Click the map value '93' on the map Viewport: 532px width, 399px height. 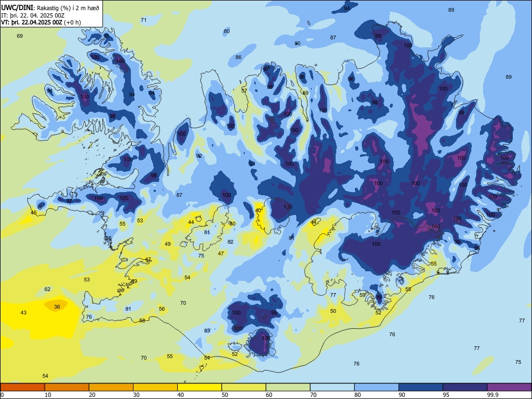[252, 163]
